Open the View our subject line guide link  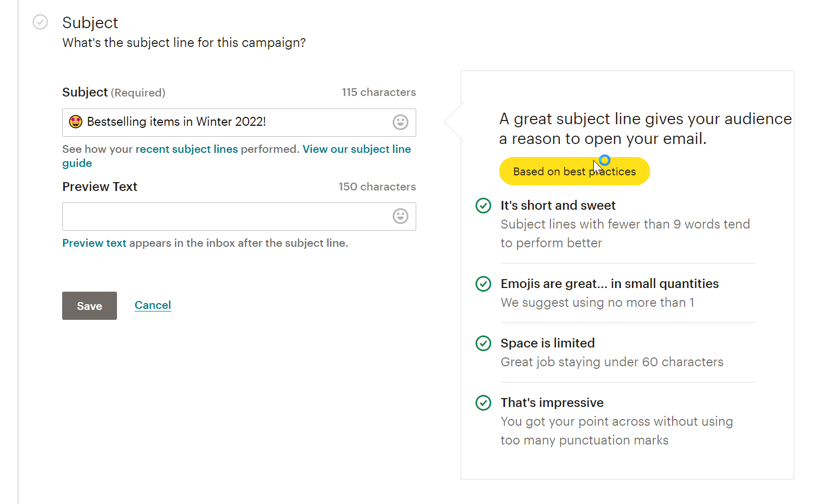(356, 149)
